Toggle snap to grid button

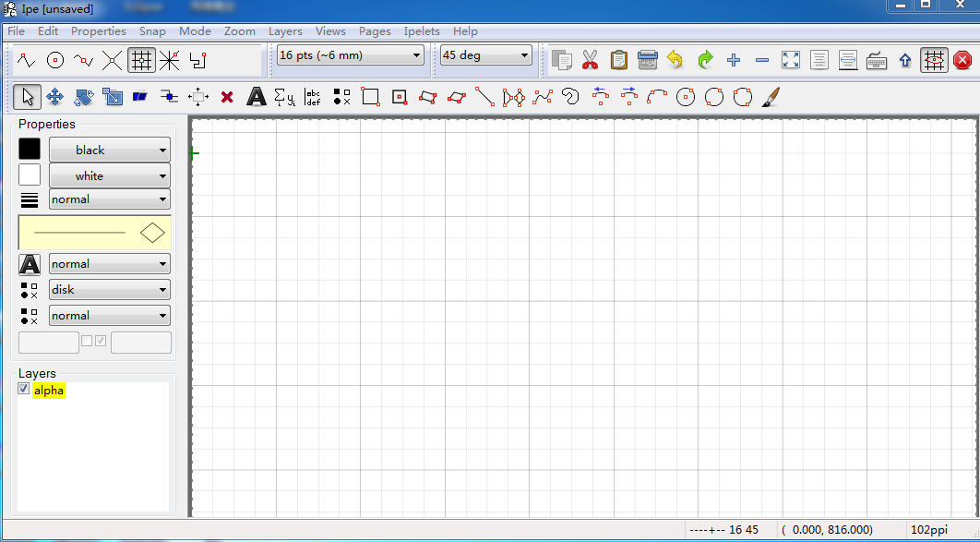coord(141,60)
